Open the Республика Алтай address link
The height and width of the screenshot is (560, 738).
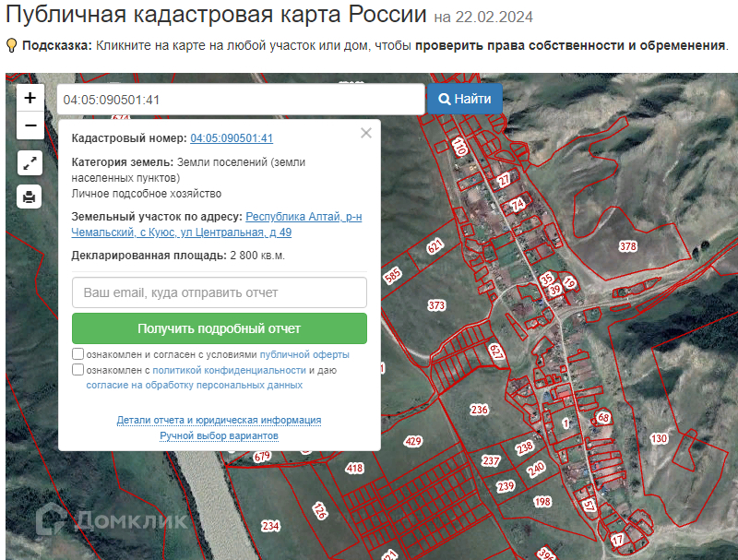coord(304,217)
